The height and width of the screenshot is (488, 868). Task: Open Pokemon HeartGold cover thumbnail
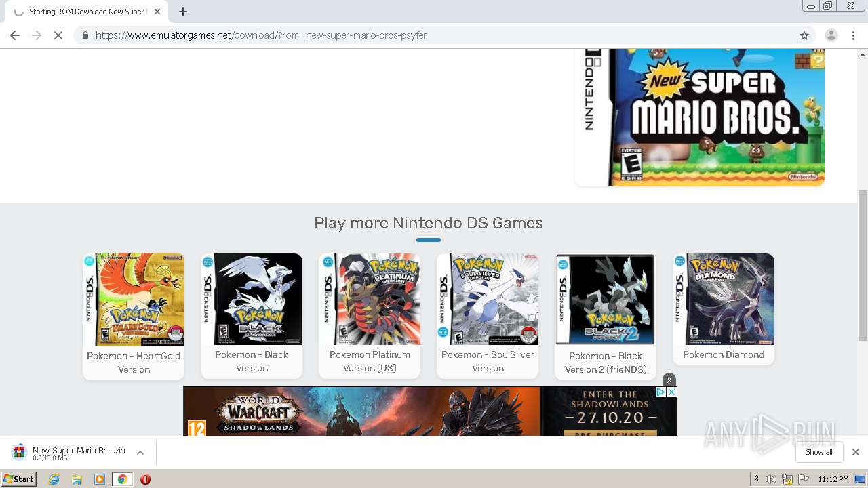click(134, 300)
